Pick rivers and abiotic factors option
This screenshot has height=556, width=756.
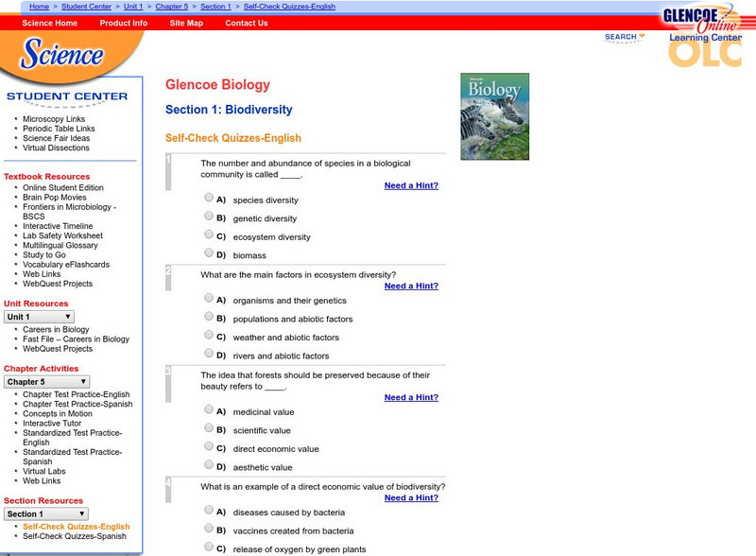(209, 354)
